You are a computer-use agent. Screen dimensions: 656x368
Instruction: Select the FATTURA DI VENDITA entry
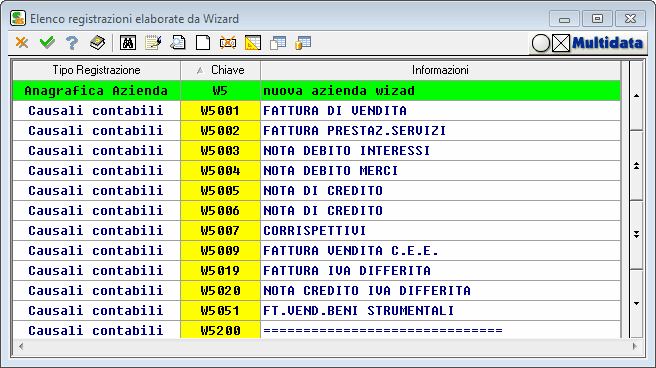pos(440,111)
